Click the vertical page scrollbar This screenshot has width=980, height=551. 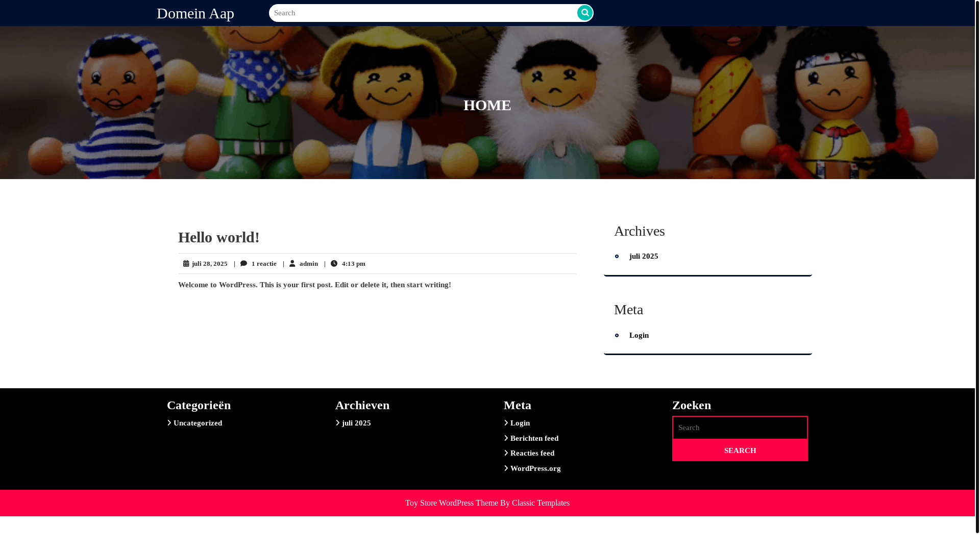point(977,267)
